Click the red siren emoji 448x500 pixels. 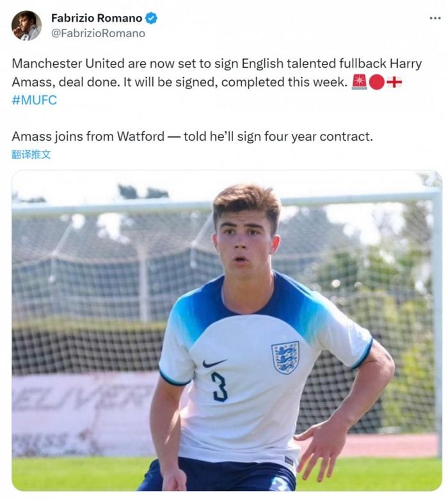[x=359, y=83]
